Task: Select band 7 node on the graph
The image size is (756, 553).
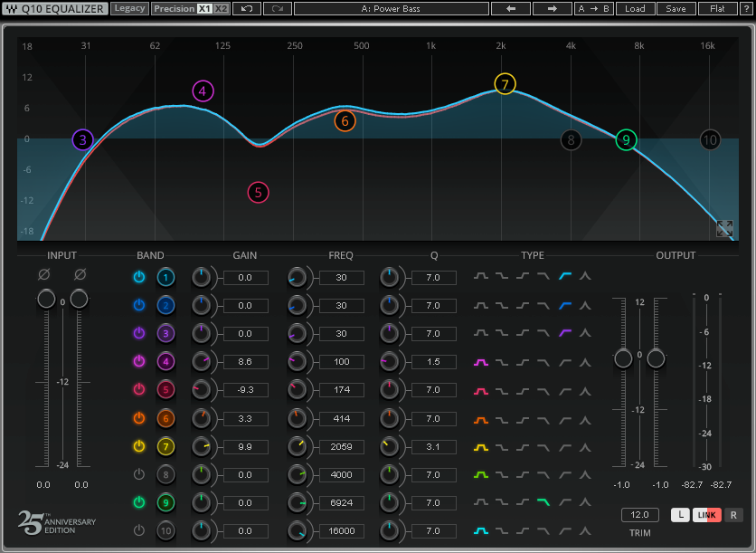Action: click(505, 84)
